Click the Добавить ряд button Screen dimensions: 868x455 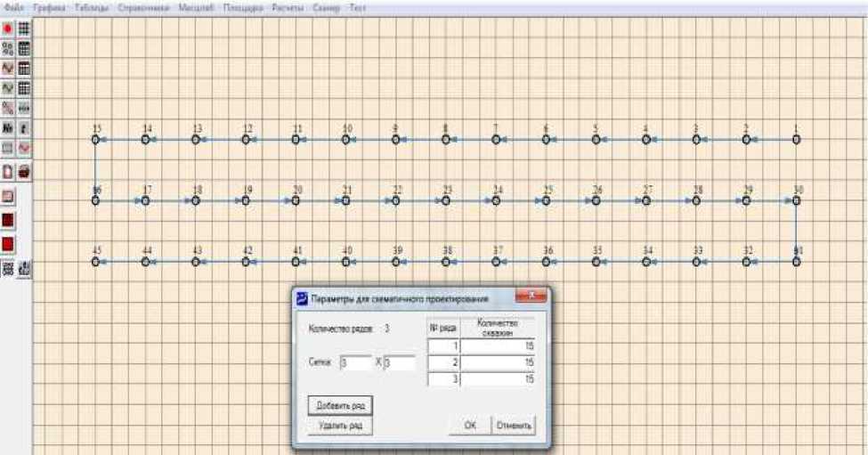tap(340, 406)
